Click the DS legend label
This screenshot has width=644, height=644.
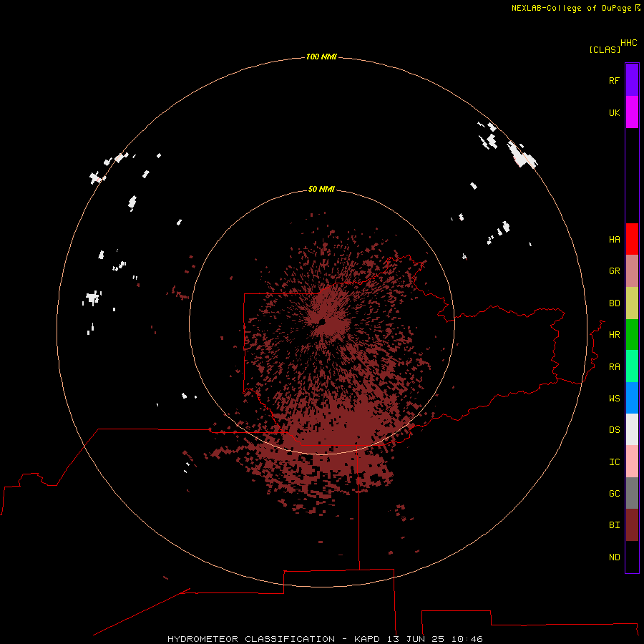pyautogui.click(x=614, y=430)
